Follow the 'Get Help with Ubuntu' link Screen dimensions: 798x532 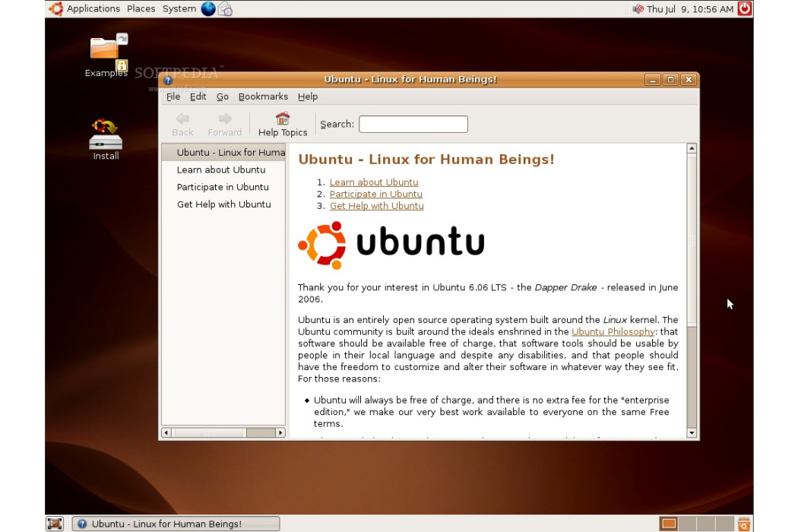point(377,206)
